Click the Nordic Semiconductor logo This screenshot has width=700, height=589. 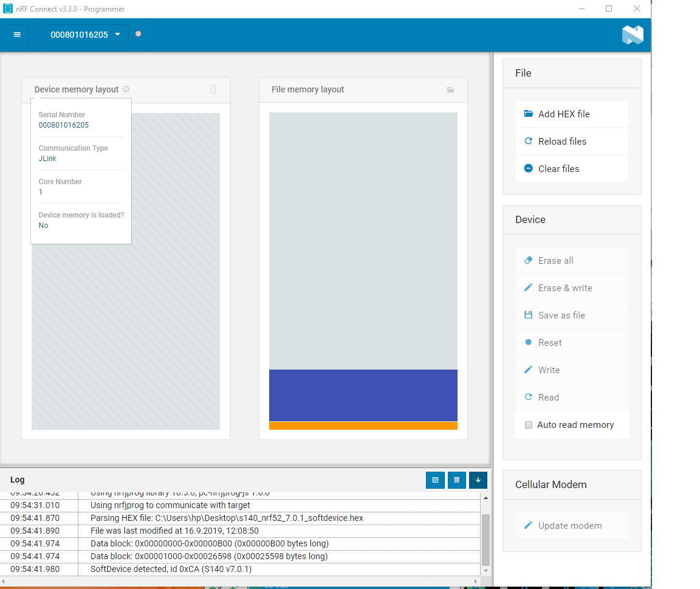coord(633,35)
